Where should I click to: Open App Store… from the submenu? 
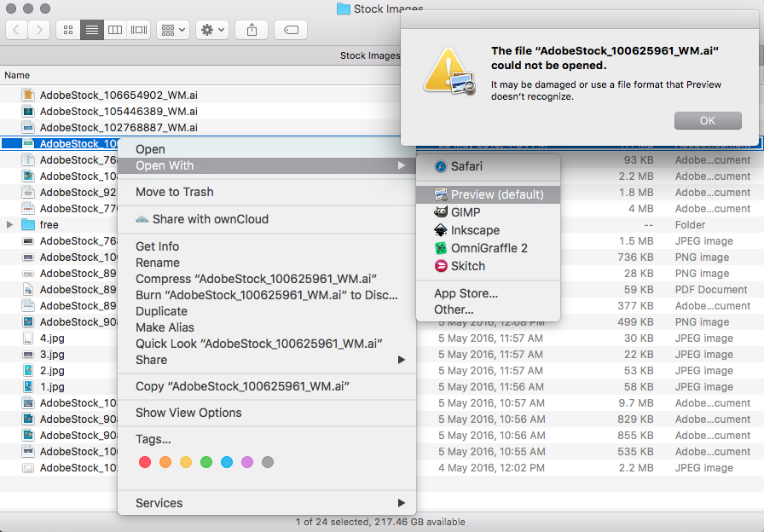coord(466,293)
